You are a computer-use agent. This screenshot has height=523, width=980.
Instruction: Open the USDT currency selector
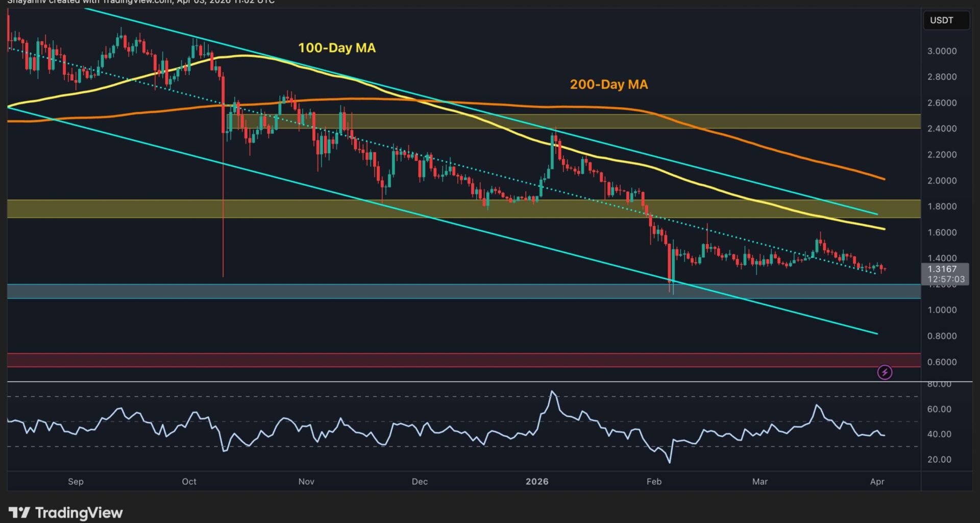tap(946, 20)
